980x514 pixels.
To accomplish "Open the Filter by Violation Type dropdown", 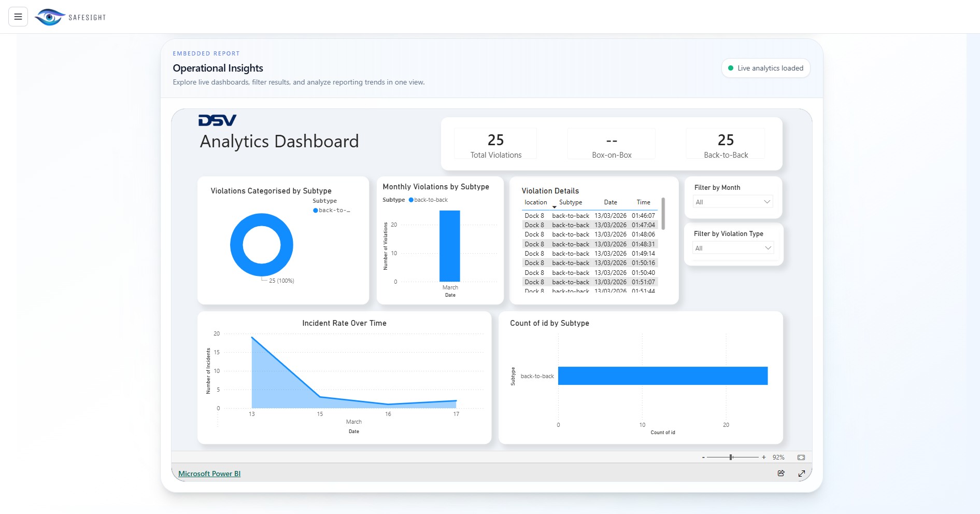I will [733, 248].
